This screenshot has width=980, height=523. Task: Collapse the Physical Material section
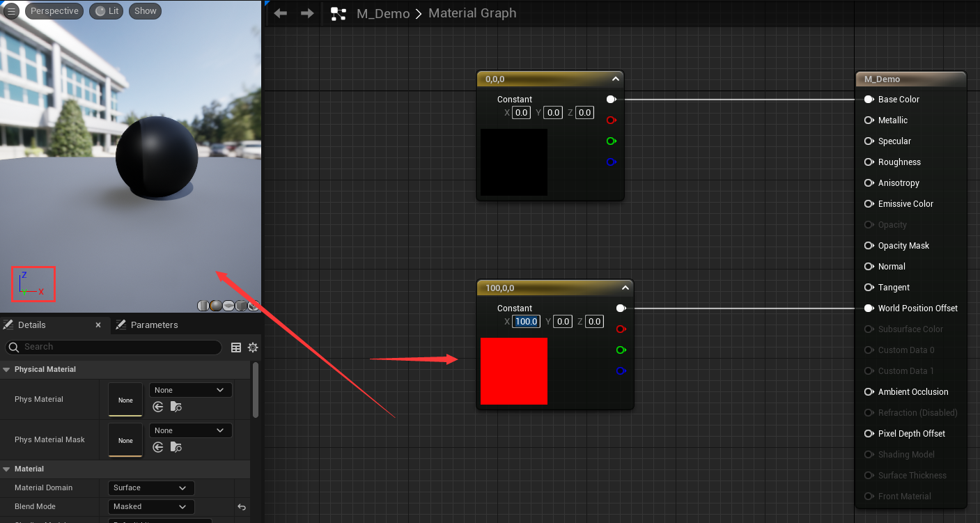coord(7,369)
